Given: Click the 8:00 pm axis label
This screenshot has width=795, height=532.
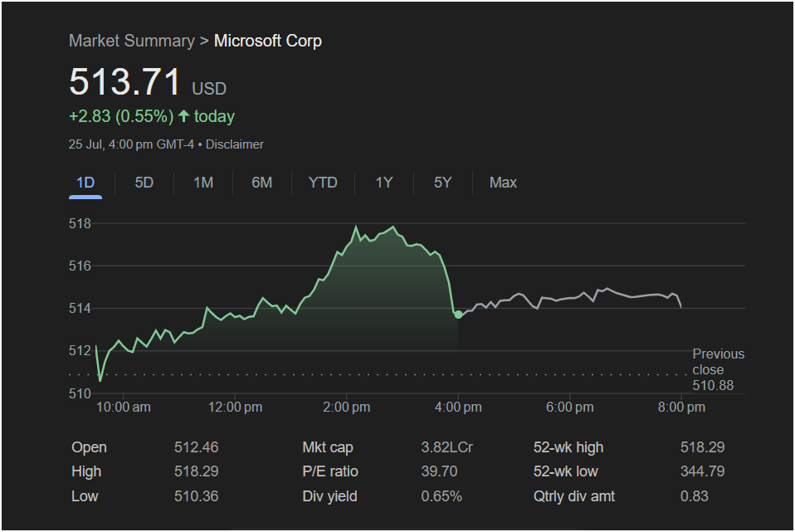Looking at the screenshot, I should [x=681, y=408].
